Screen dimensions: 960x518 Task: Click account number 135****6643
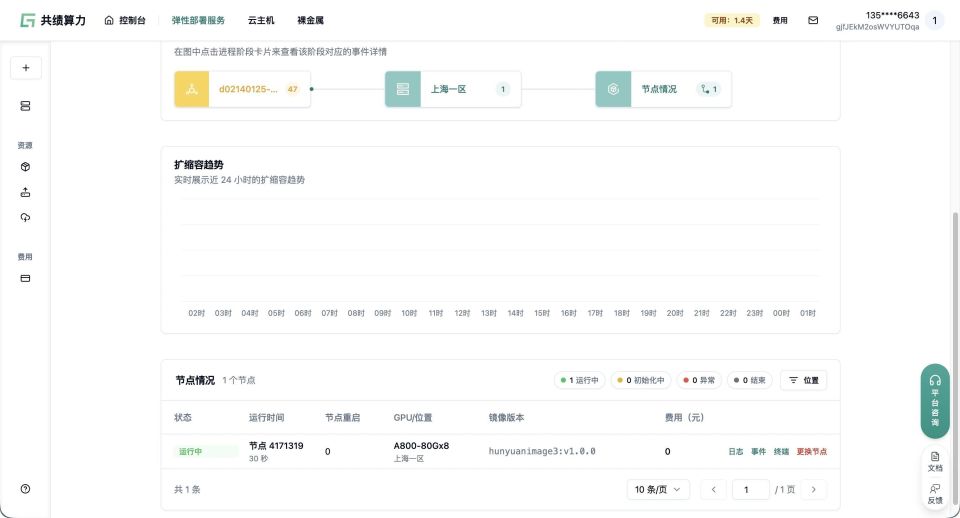coord(892,15)
